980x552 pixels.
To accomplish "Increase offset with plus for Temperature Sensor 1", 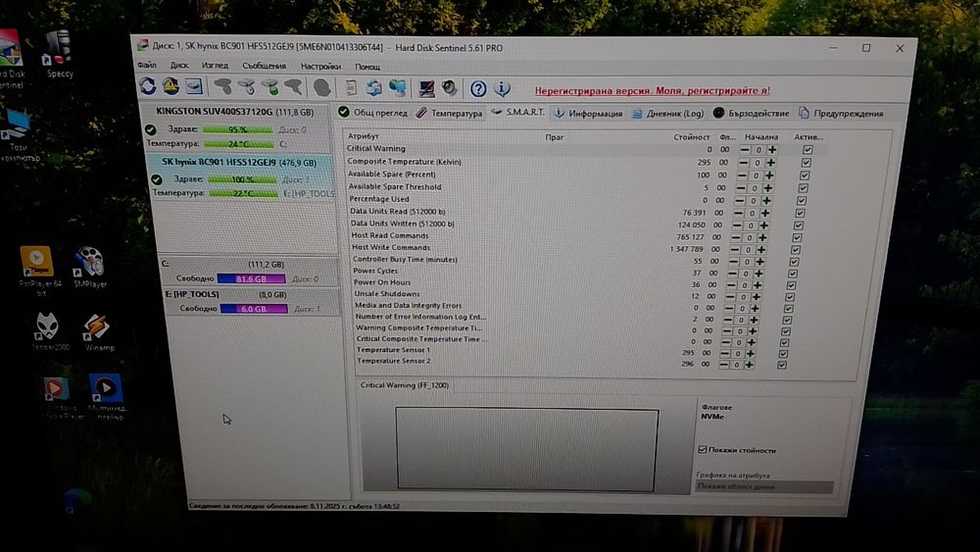I will click(750, 354).
